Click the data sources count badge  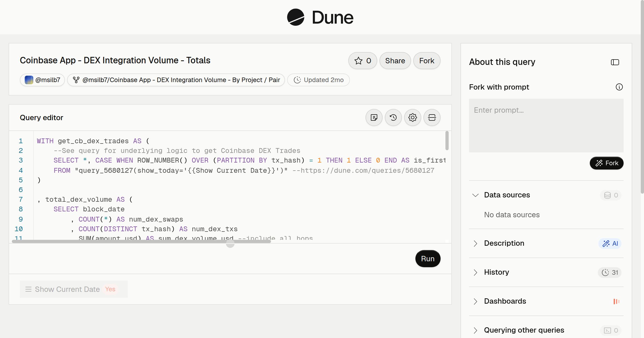point(611,195)
